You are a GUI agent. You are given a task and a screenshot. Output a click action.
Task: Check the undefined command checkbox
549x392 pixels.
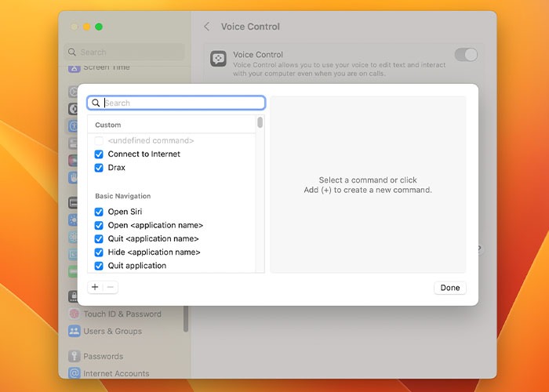click(99, 140)
